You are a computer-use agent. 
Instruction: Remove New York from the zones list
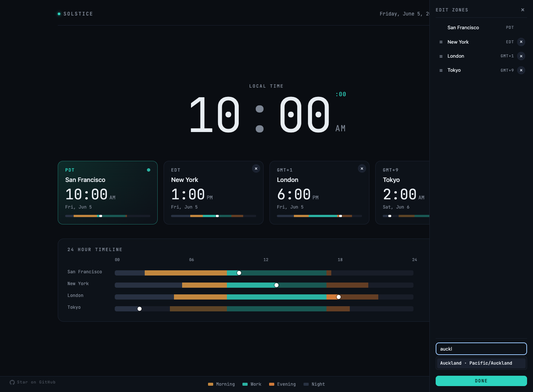[x=521, y=42]
